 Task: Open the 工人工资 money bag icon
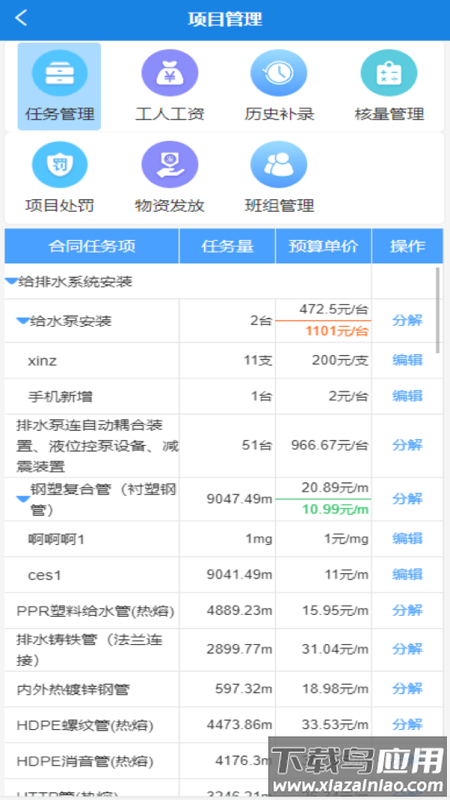169,72
